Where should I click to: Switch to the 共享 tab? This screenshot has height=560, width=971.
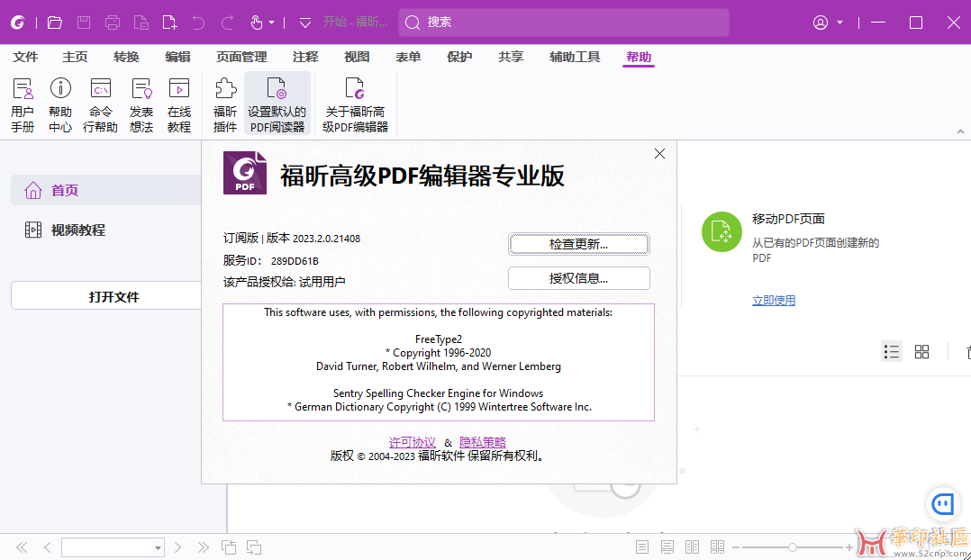pyautogui.click(x=511, y=57)
